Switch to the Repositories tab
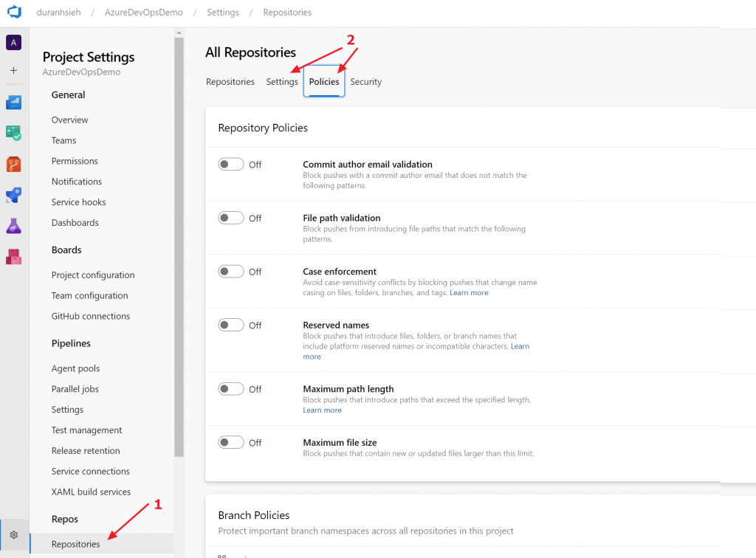 [230, 82]
